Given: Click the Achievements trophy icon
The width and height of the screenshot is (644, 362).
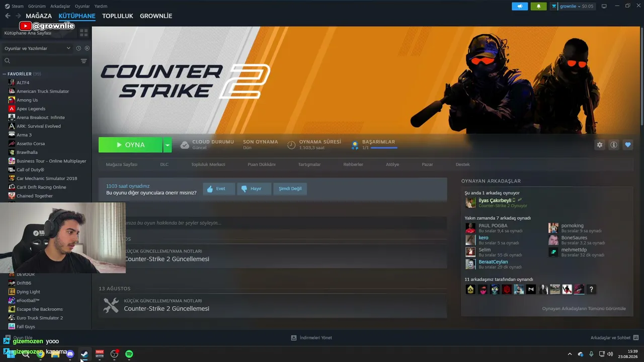Looking at the screenshot, I should [x=355, y=145].
